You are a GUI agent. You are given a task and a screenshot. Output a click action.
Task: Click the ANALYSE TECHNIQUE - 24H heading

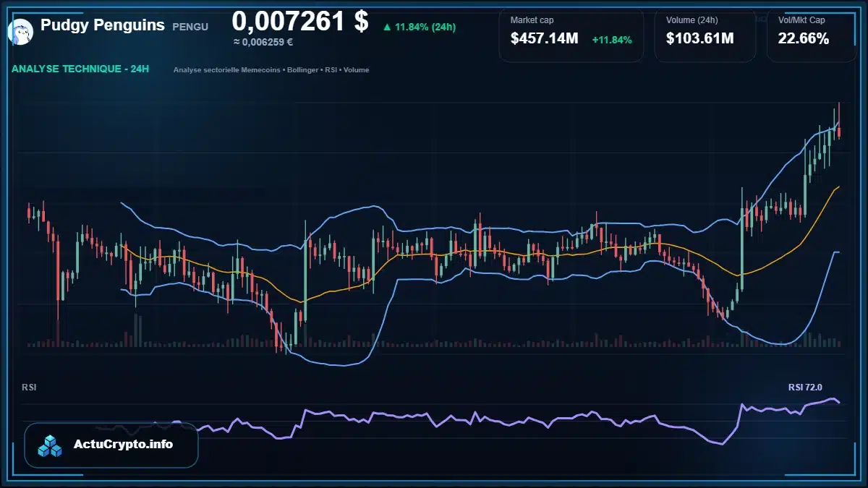point(80,69)
